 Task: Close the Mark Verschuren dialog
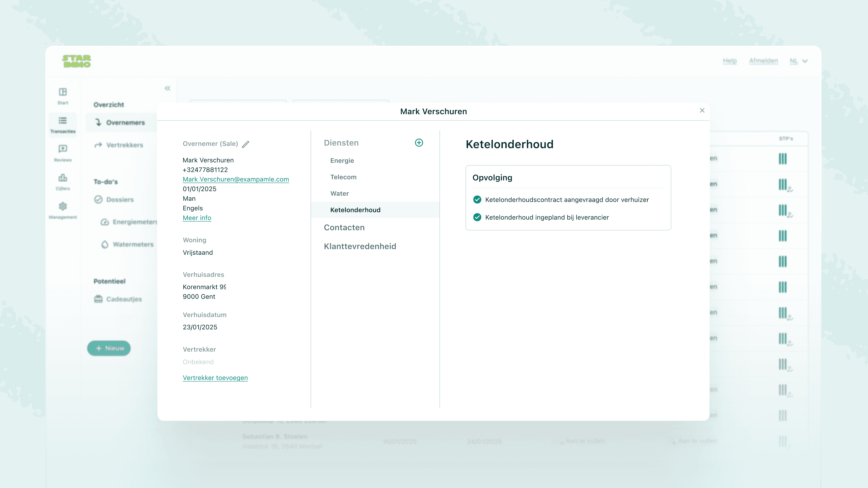(702, 110)
